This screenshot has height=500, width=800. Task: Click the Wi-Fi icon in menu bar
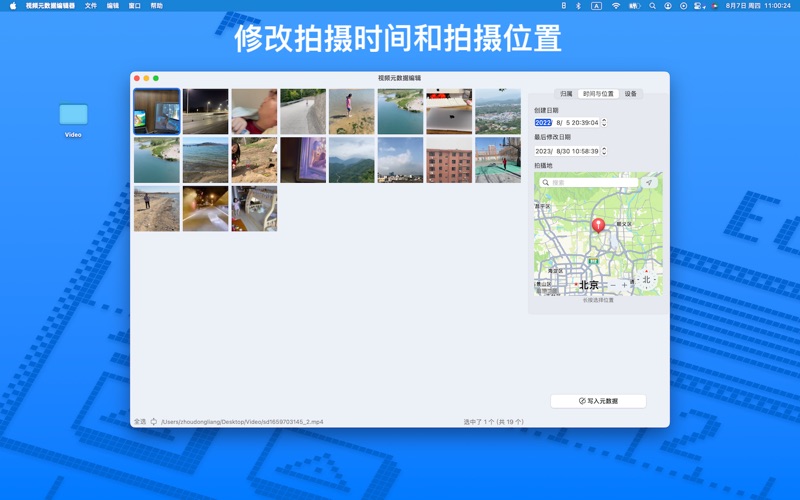[616, 5]
